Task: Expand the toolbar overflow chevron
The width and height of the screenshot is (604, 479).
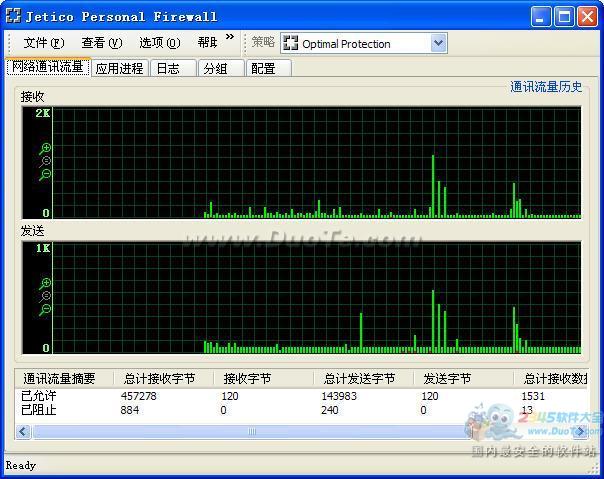Action: point(230,39)
